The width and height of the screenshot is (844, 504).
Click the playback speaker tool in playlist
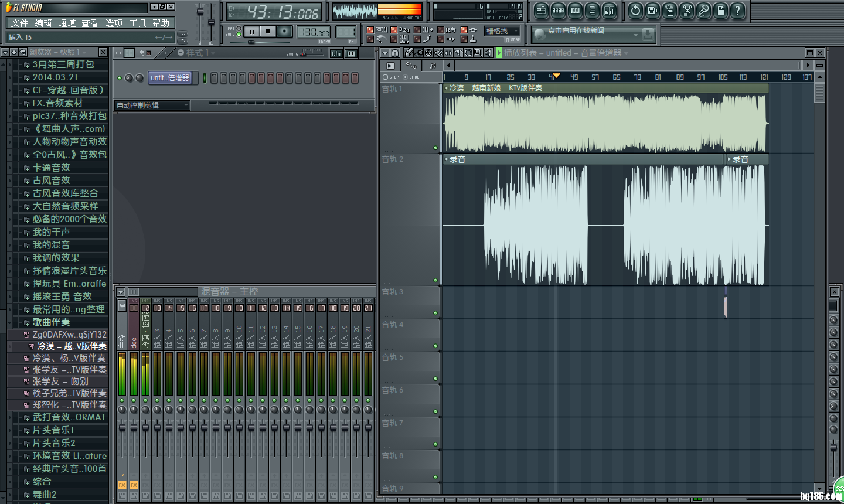tap(488, 53)
